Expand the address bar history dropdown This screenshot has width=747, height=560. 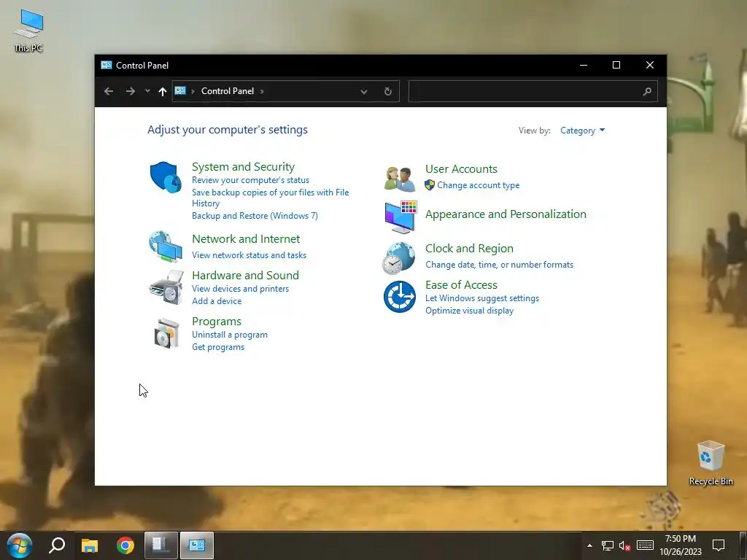click(364, 91)
